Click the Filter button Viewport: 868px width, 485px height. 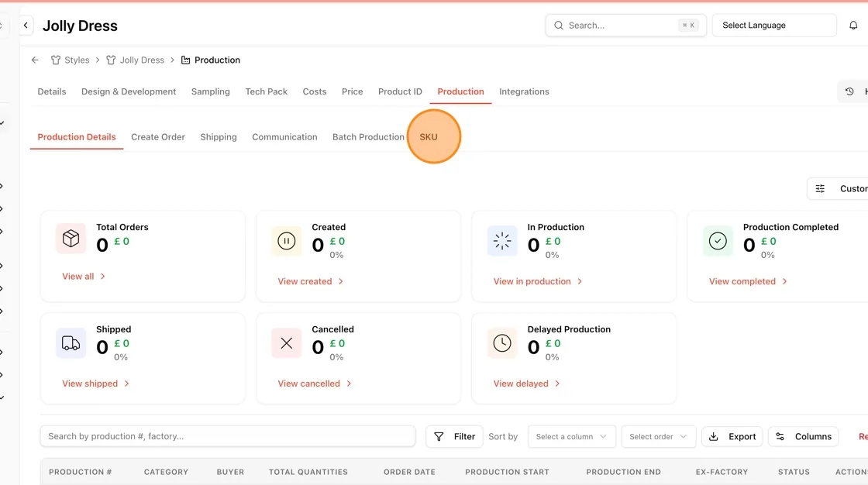tap(454, 437)
